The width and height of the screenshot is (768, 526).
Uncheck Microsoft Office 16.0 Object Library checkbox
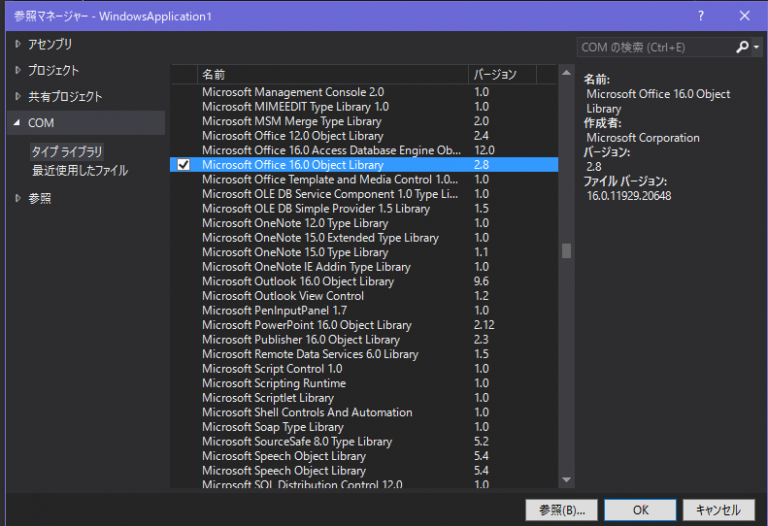[184, 165]
